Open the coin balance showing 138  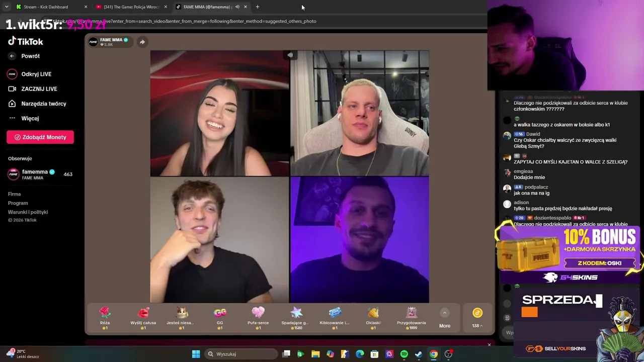pyautogui.click(x=477, y=318)
